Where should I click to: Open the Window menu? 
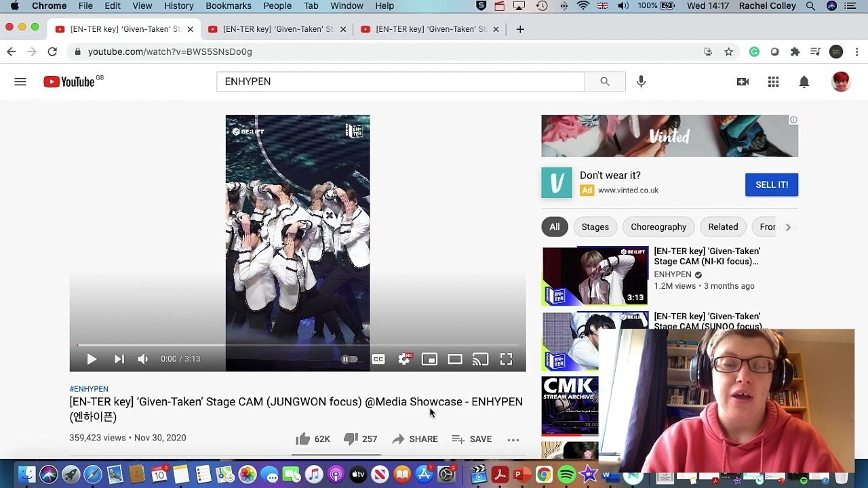pyautogui.click(x=347, y=5)
